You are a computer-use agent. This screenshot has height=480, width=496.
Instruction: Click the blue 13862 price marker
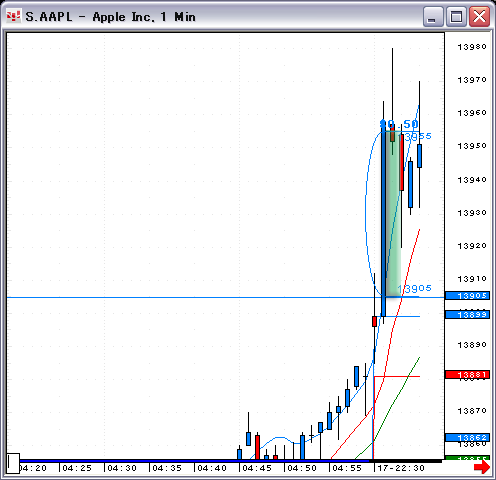467,437
